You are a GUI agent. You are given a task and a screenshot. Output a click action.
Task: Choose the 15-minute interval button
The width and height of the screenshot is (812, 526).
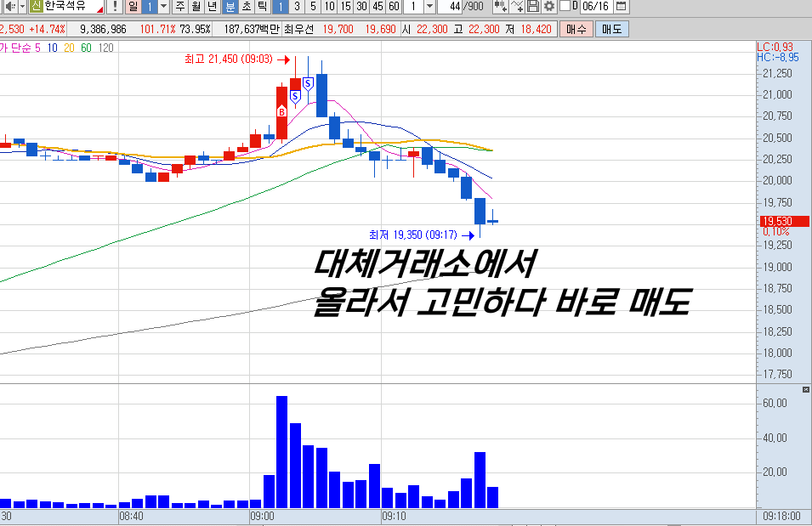coord(345,6)
